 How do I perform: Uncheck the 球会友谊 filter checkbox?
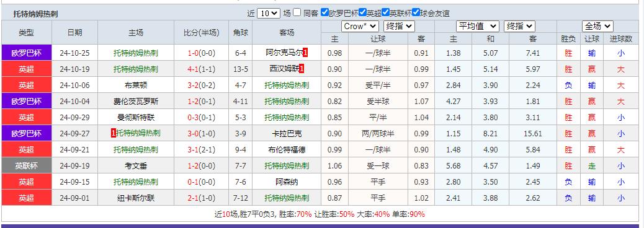click(416, 13)
